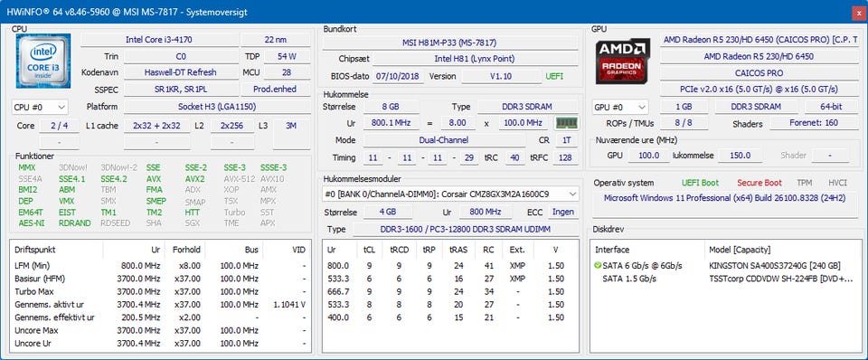Image resolution: width=868 pixels, height=360 pixels.
Task: Click the green UEFI Boot label
Action: [x=701, y=182]
